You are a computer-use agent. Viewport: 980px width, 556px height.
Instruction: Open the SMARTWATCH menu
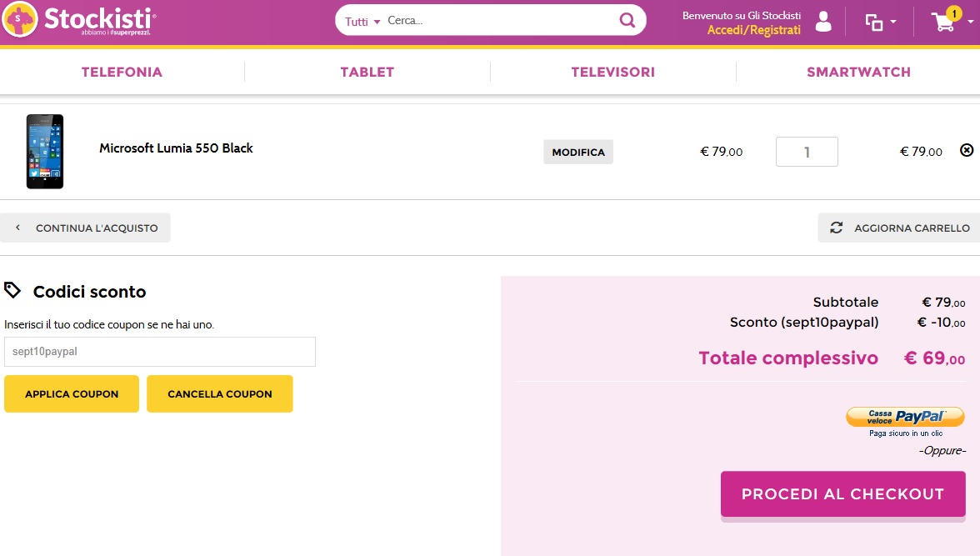click(x=858, y=72)
